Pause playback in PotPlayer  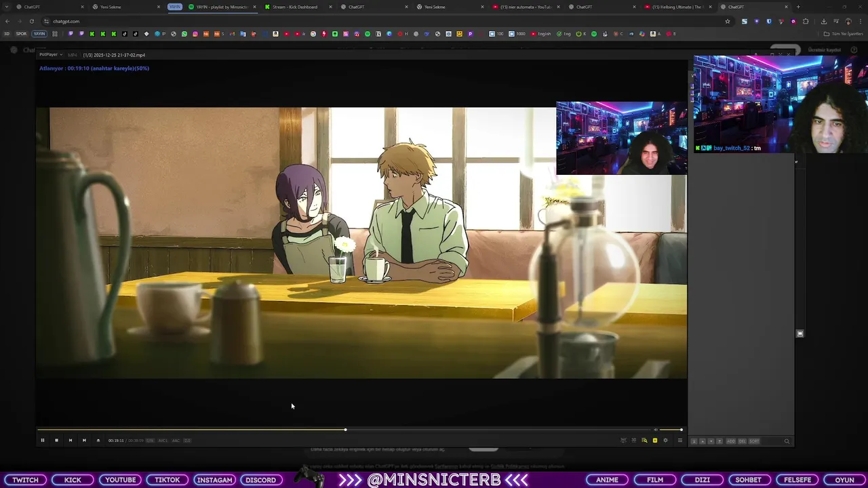click(42, 441)
